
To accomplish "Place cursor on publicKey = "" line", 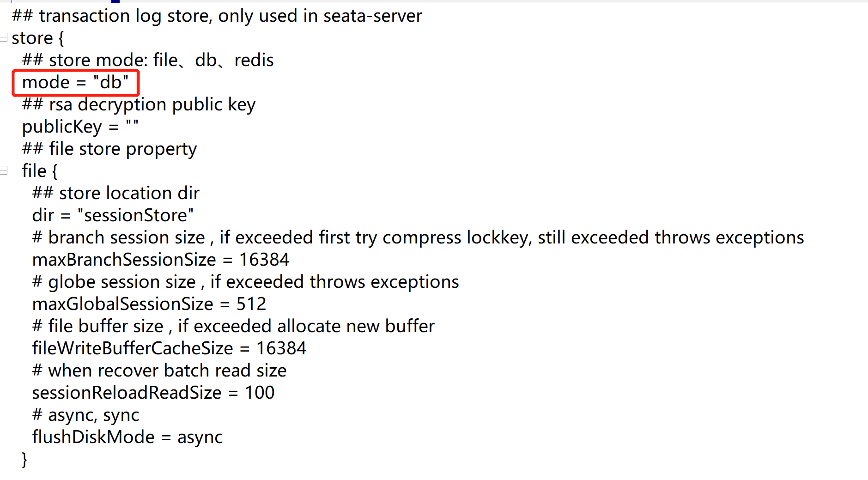I will (x=80, y=127).
